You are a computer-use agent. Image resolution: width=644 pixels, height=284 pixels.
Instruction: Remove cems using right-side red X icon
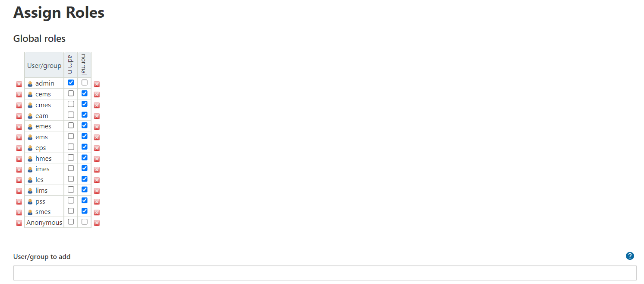coord(97,95)
